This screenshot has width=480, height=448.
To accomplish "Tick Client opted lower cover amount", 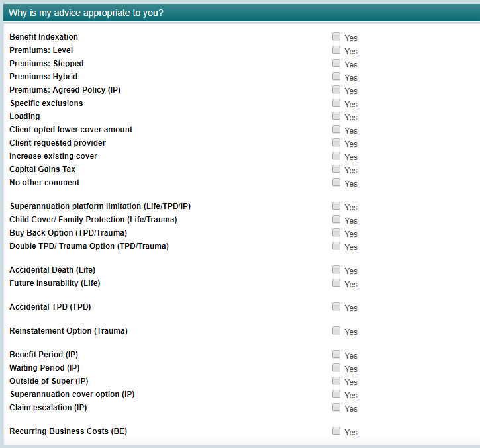I will click(x=336, y=129).
